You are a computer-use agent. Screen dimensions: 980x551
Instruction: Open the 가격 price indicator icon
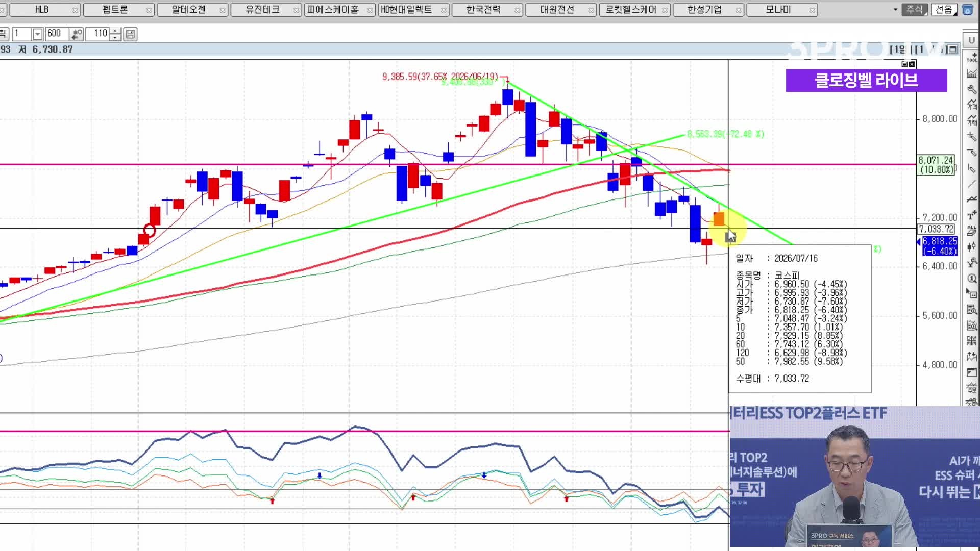click(x=972, y=105)
